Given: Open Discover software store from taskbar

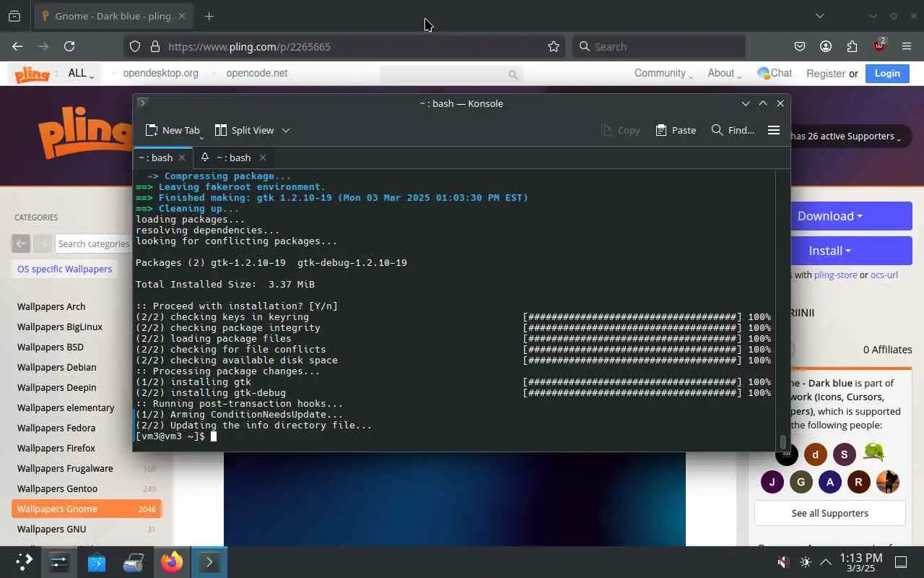Looking at the screenshot, I should click(97, 561).
